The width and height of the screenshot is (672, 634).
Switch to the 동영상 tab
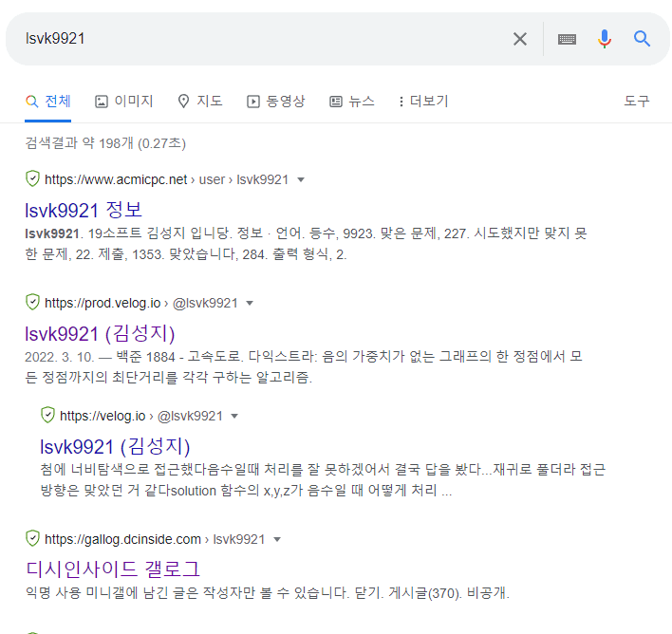click(x=276, y=102)
